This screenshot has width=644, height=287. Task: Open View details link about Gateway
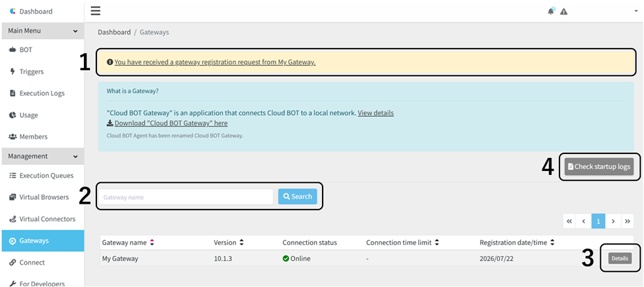pyautogui.click(x=375, y=113)
